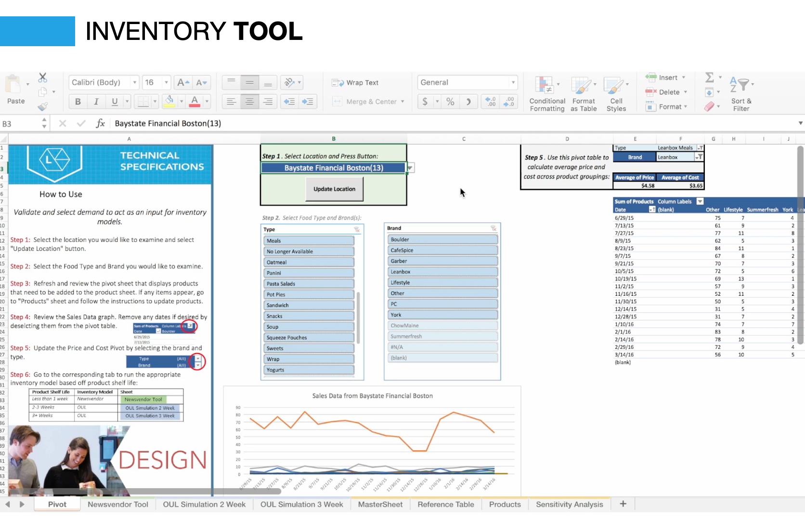This screenshot has height=532, width=805.
Task: Click Insert cells
Action: [x=665, y=77]
